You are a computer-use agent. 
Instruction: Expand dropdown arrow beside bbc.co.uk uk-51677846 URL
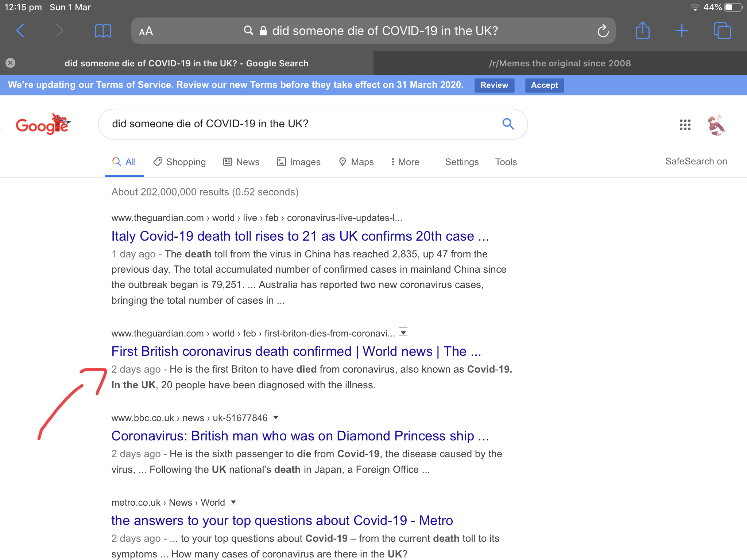coord(276,417)
